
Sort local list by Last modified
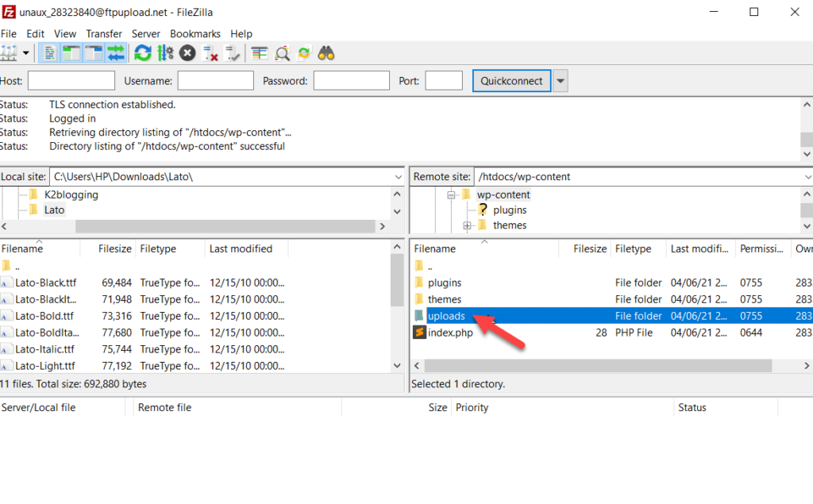(247, 249)
